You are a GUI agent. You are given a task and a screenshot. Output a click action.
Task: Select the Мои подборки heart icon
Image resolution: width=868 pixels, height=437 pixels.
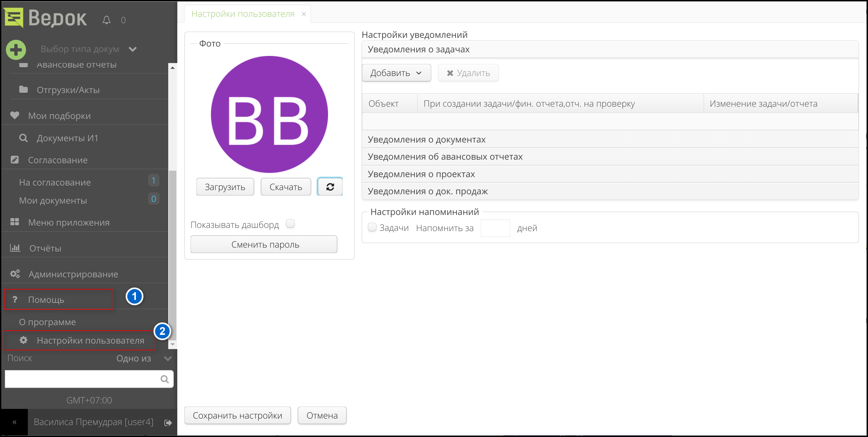click(x=15, y=115)
